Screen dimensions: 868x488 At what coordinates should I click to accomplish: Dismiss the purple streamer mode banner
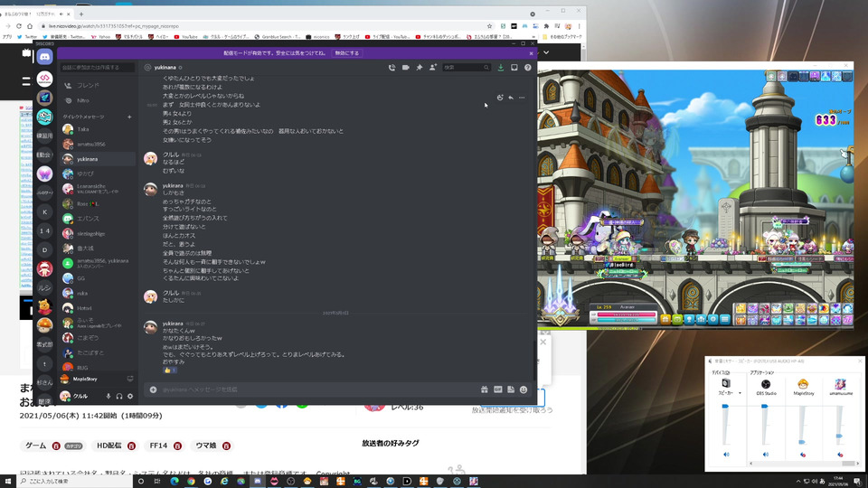point(531,53)
